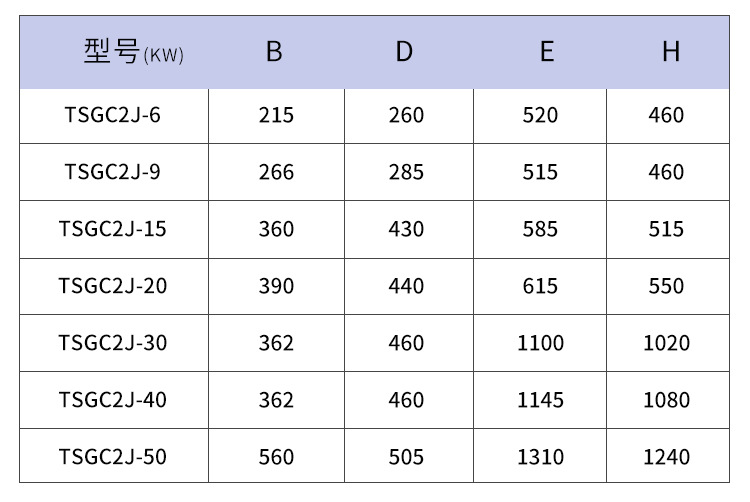Click the D column header

(404, 53)
